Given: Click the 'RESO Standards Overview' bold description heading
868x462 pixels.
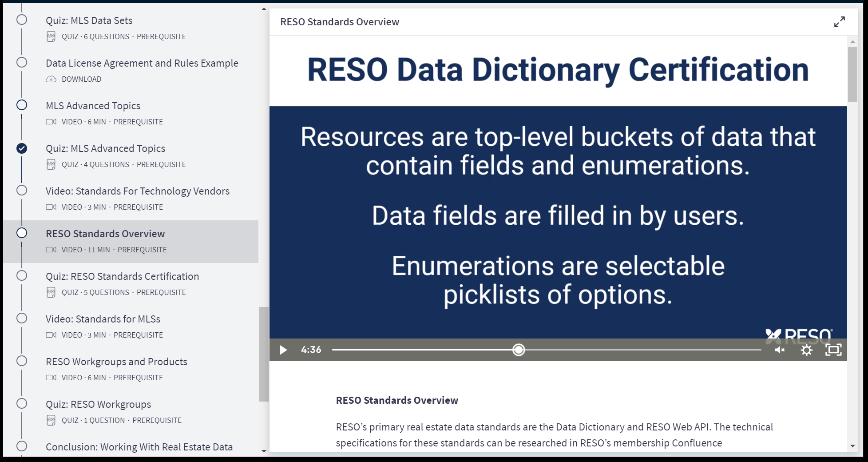Looking at the screenshot, I should 397,400.
